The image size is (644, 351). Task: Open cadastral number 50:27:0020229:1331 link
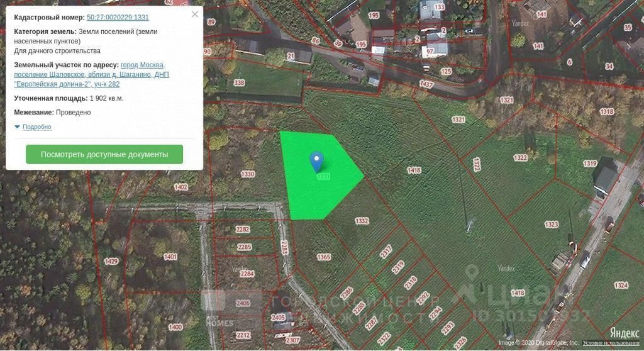[x=118, y=17]
